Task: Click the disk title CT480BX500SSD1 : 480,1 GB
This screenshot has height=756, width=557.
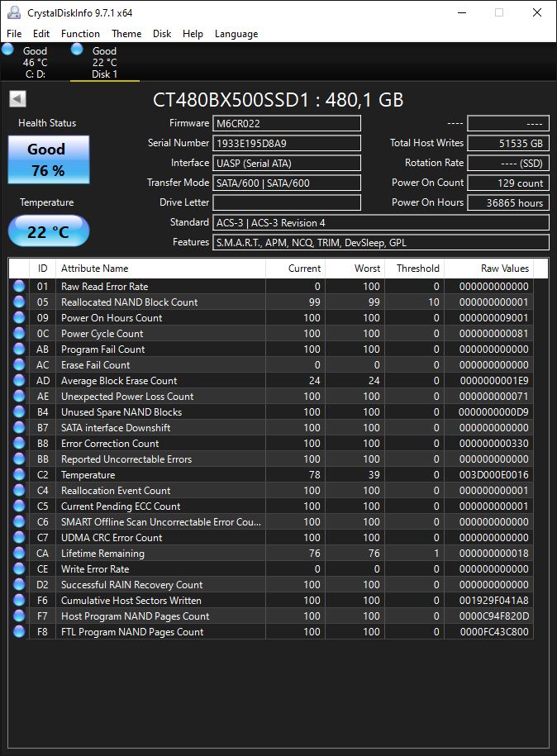Action: [x=278, y=100]
